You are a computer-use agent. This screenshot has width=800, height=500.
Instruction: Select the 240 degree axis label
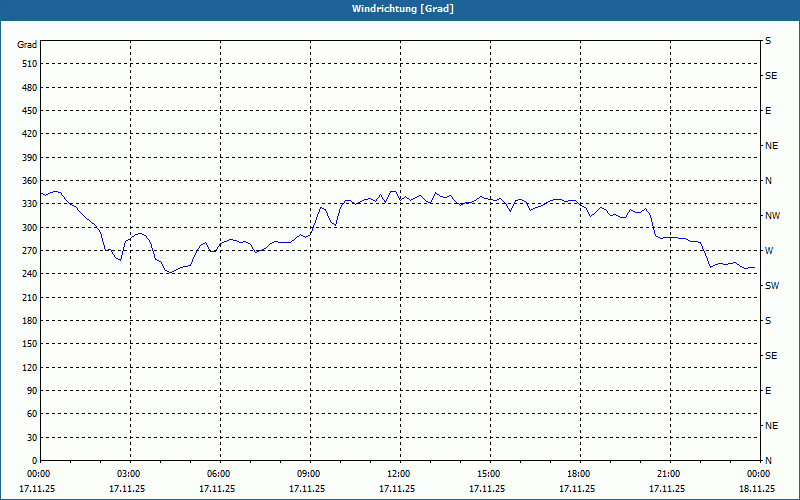pos(30,274)
